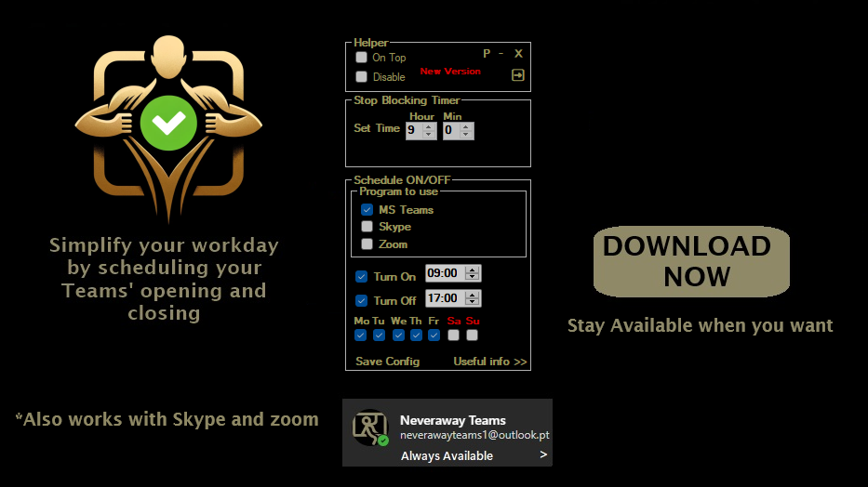Uncheck the Thursday checkbox
Screen dimensions: 868x487
(416, 335)
